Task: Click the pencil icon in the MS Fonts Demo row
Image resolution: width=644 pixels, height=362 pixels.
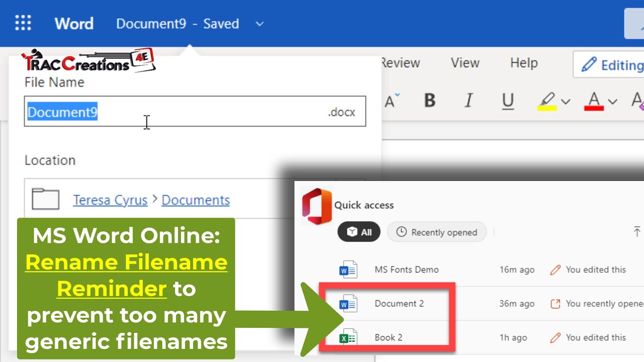Action: click(x=555, y=270)
